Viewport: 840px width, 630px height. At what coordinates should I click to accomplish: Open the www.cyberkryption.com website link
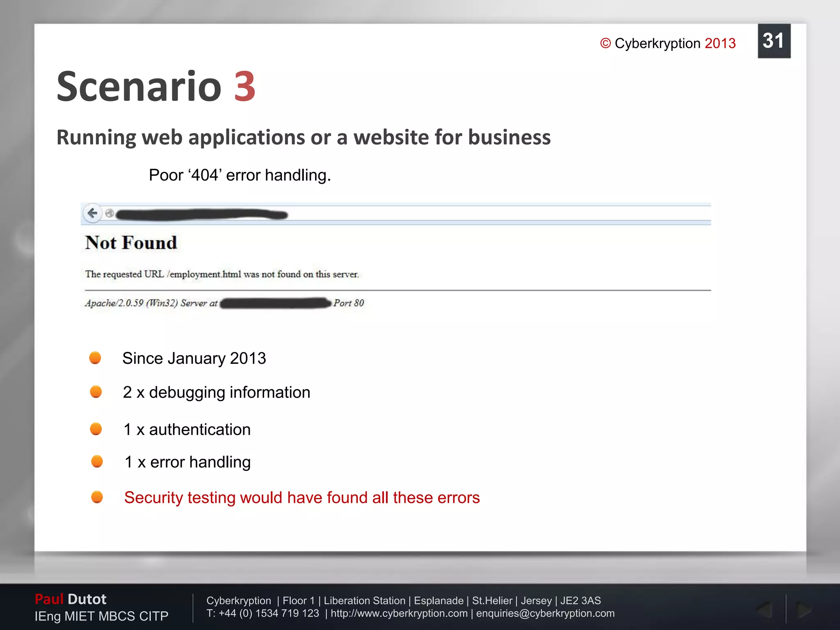coord(399,613)
